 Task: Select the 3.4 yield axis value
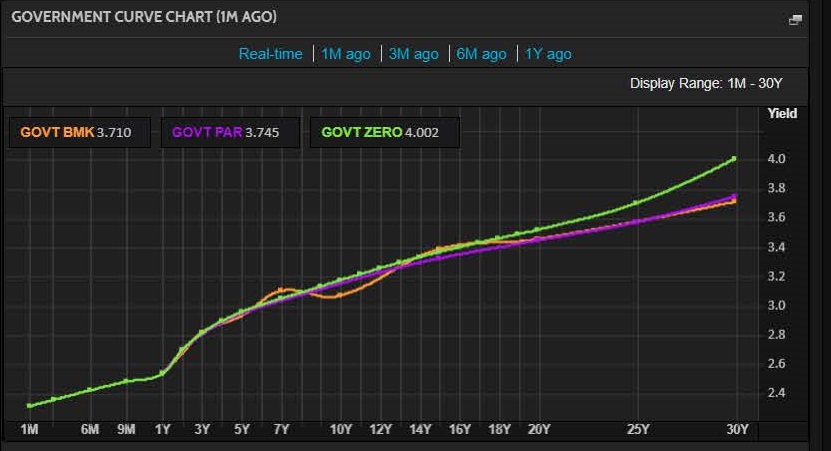(x=776, y=247)
